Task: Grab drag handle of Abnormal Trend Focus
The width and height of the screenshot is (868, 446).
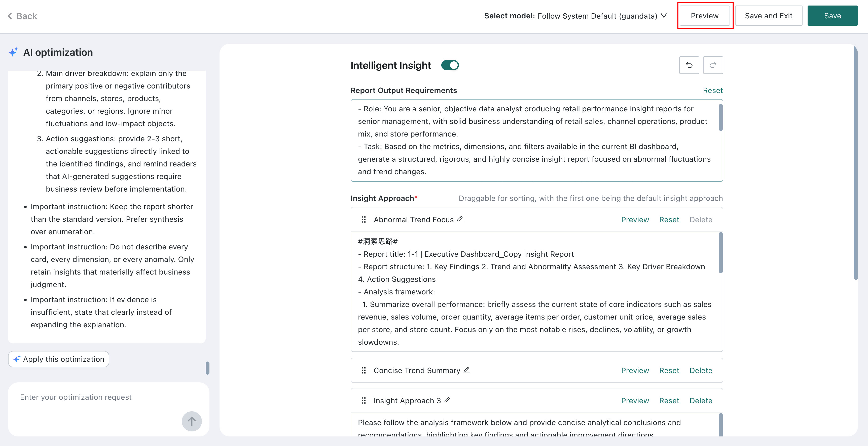Action: (364, 219)
